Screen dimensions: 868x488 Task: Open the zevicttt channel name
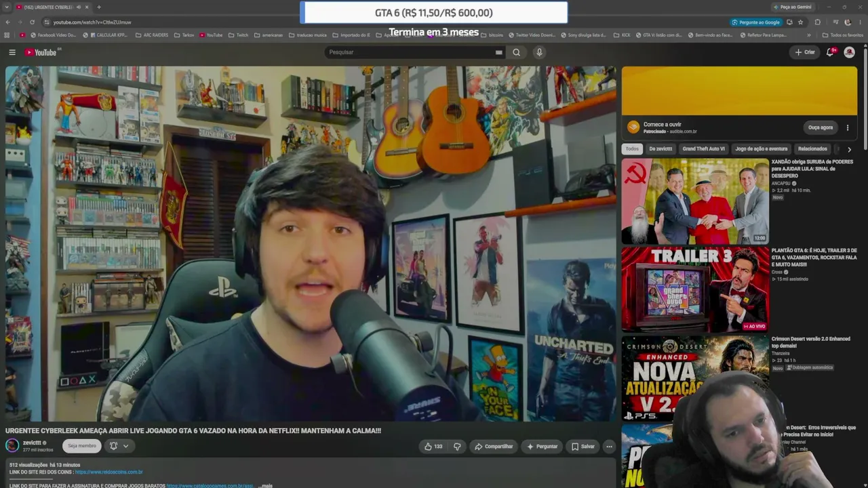[x=32, y=443]
